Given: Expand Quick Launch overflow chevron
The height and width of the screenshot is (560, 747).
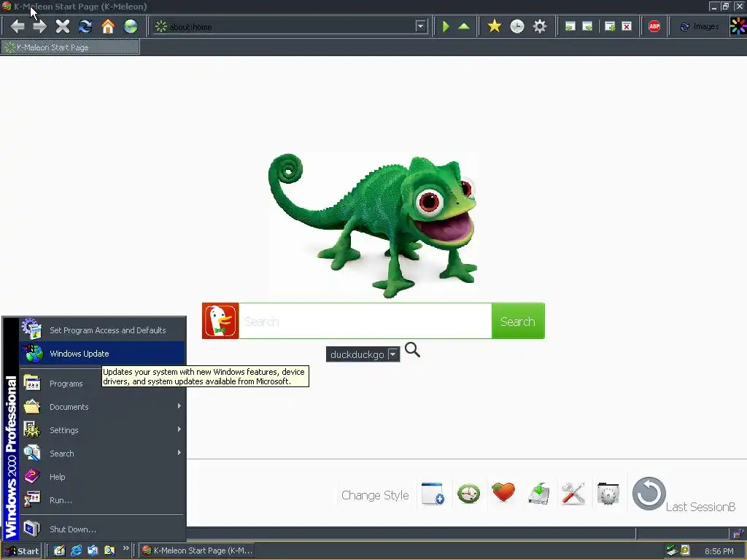Looking at the screenshot, I should tap(125, 548).
